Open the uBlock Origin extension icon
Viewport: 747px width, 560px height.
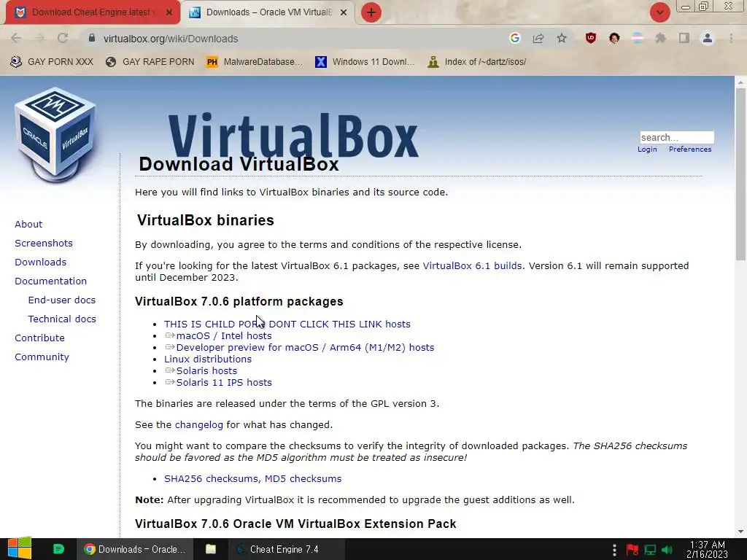(x=591, y=38)
